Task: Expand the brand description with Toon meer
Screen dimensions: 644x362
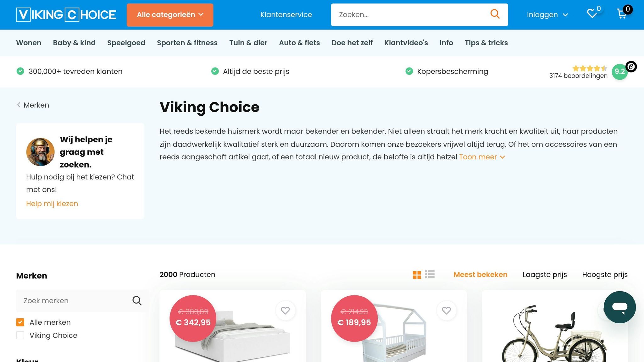Action: point(478,157)
